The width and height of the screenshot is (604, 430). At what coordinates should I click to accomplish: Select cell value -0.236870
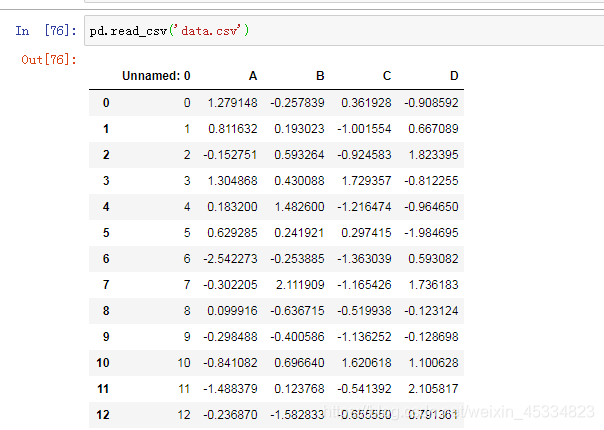click(230, 415)
